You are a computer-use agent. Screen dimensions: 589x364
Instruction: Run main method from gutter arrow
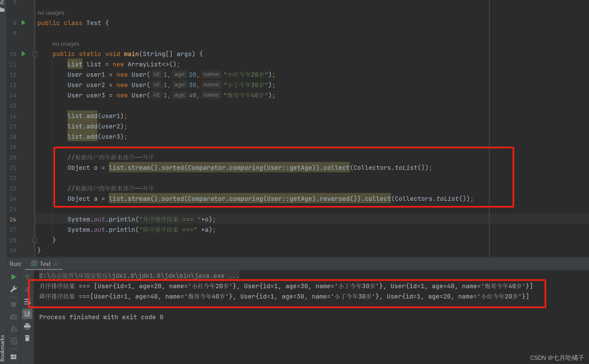point(23,54)
